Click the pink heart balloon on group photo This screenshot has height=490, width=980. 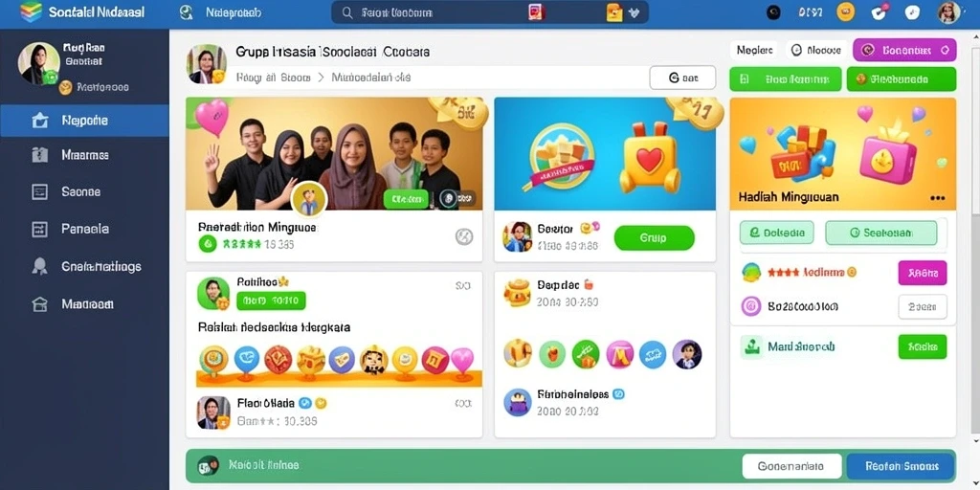coord(212,118)
